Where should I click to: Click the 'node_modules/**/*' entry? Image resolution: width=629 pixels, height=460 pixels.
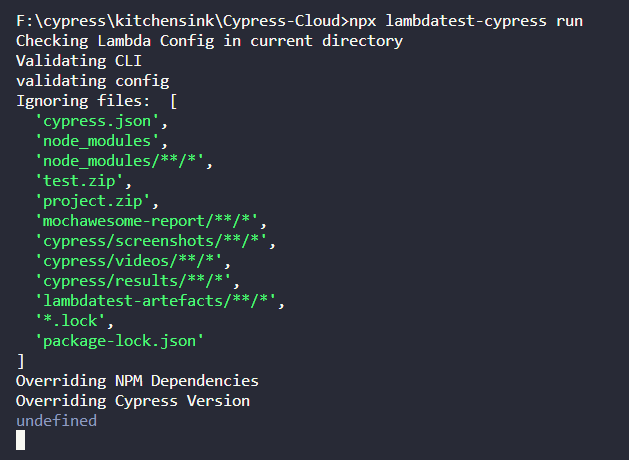click(120, 161)
